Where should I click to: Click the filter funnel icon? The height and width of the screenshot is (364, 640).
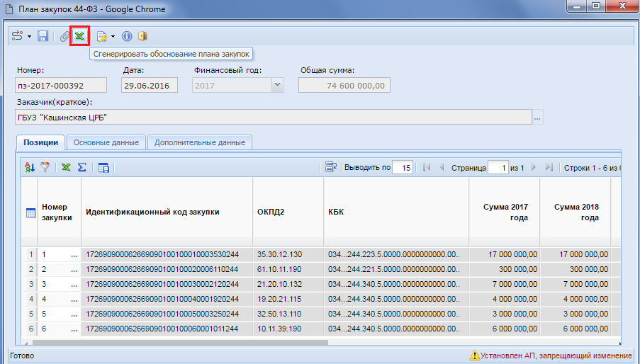[45, 167]
